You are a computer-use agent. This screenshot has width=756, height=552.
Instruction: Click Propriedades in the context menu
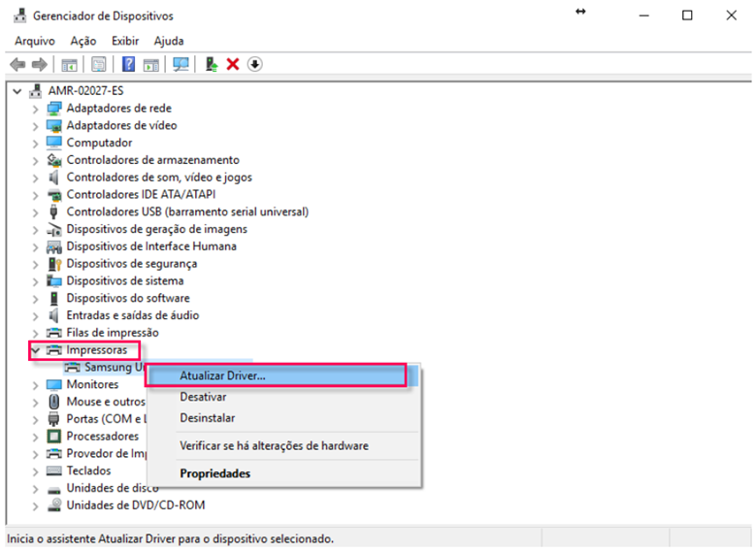214,473
